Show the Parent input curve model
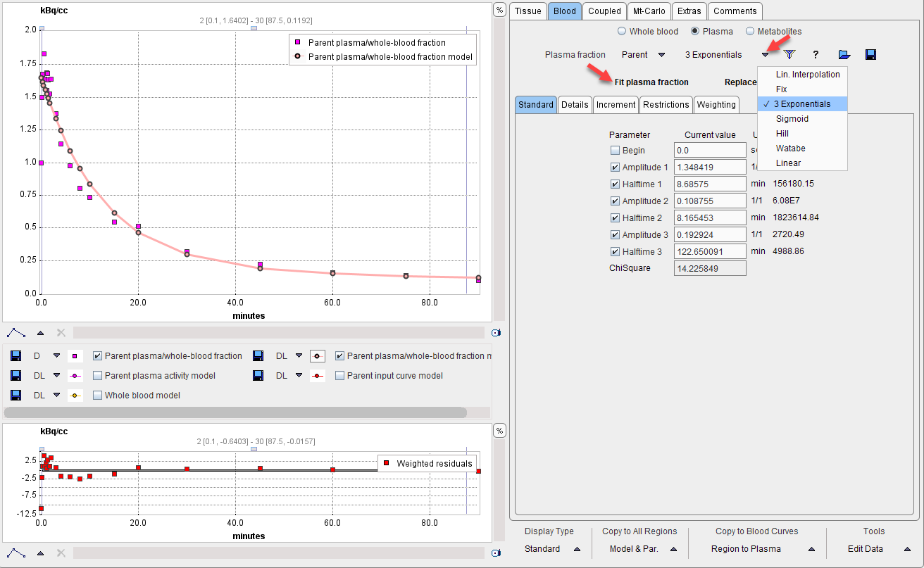 (340, 376)
